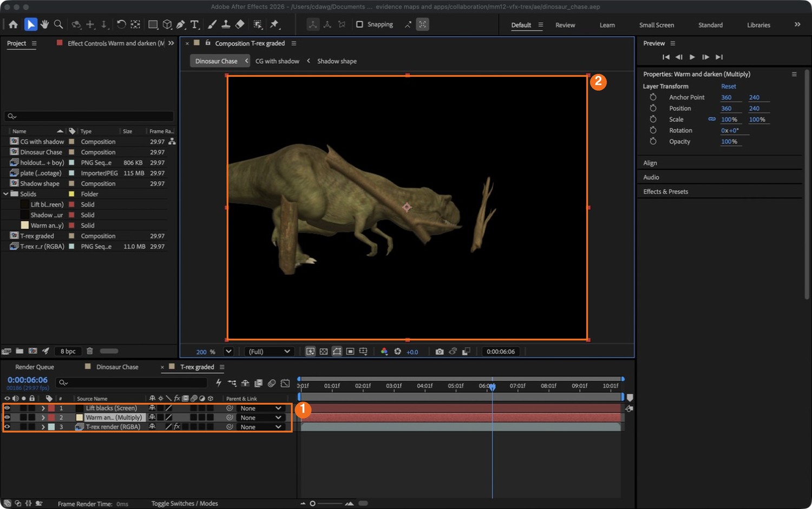The width and height of the screenshot is (812, 509).
Task: Switch to Dinosaur Chase timeline tab
Action: [117, 367]
